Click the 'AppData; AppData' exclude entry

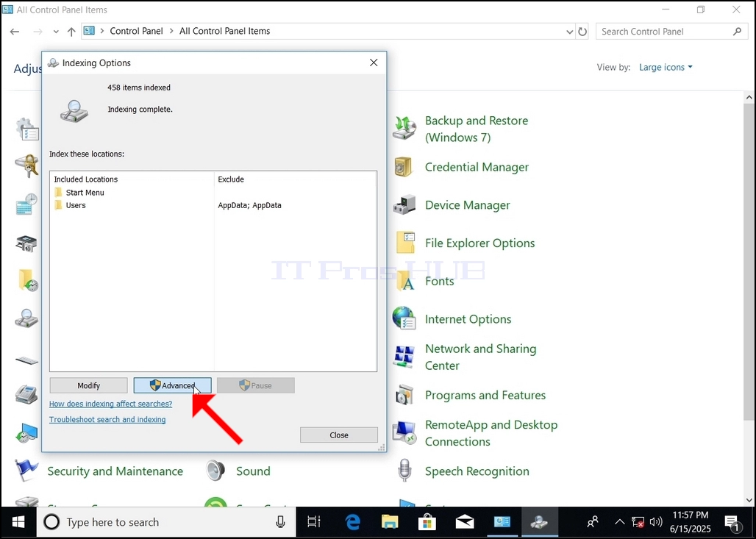pos(249,205)
